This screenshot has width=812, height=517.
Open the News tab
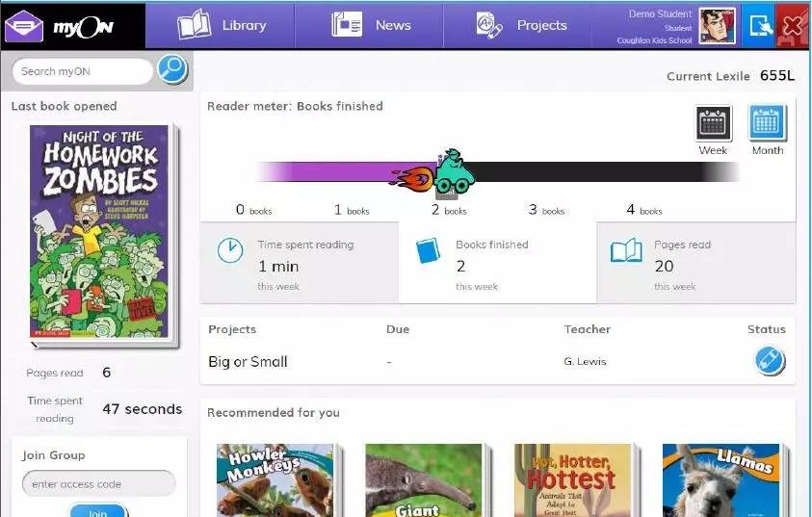click(x=371, y=26)
